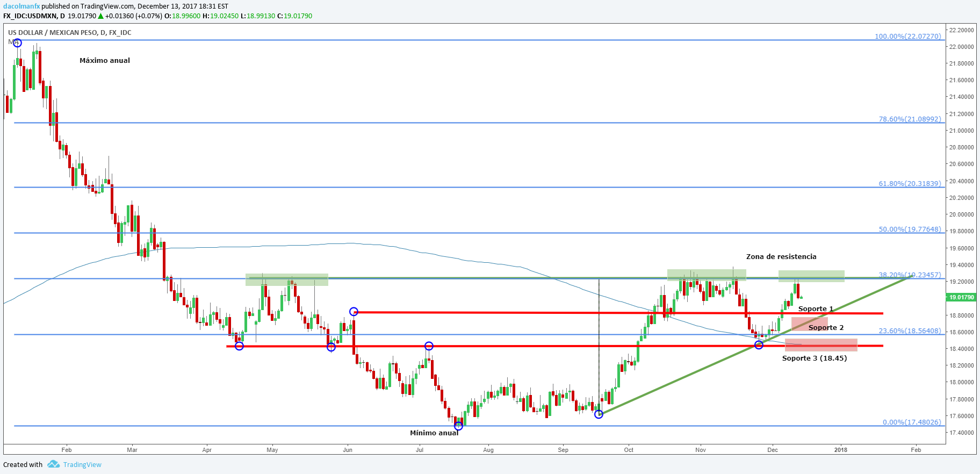
Task: Select the 61.80%(20.31839) Fibonacci label
Action: pyautogui.click(x=910, y=184)
